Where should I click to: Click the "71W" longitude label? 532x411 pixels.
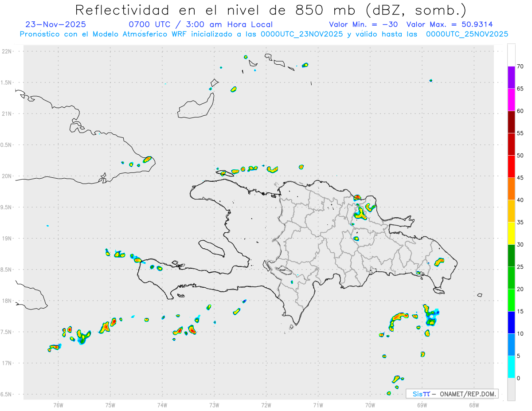click(x=318, y=405)
